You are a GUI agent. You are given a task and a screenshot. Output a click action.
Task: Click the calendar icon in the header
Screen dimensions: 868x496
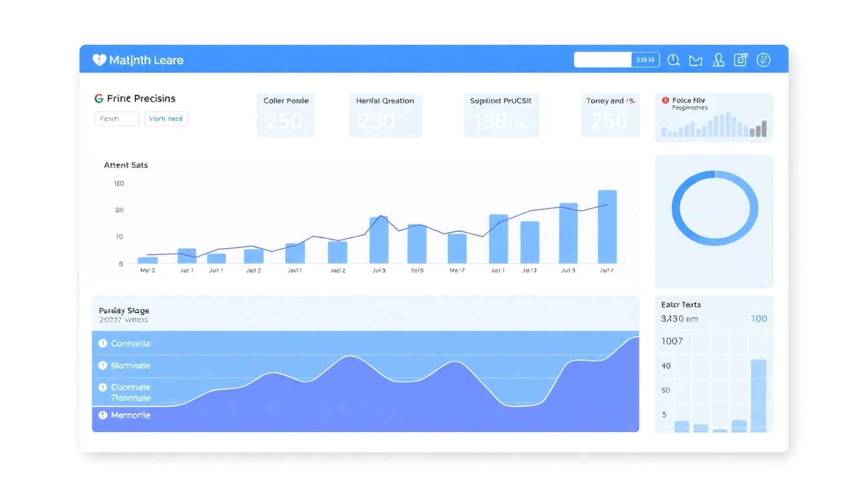click(741, 59)
